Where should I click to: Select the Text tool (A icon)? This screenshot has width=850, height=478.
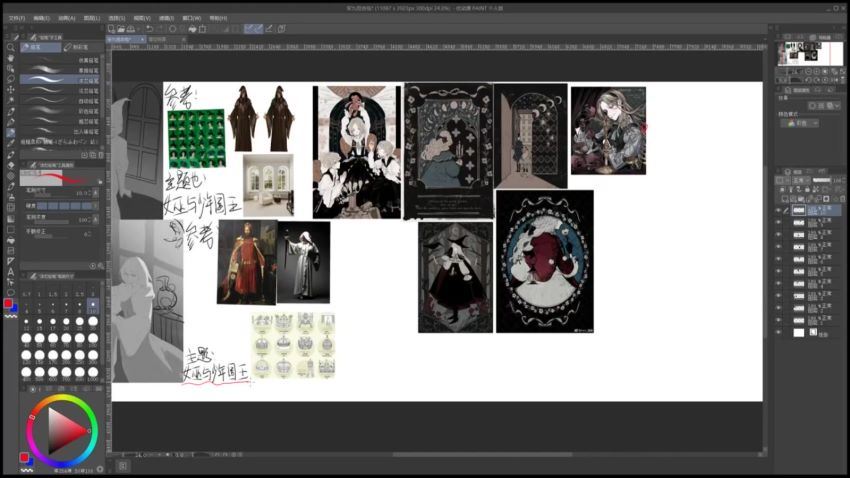(11, 272)
